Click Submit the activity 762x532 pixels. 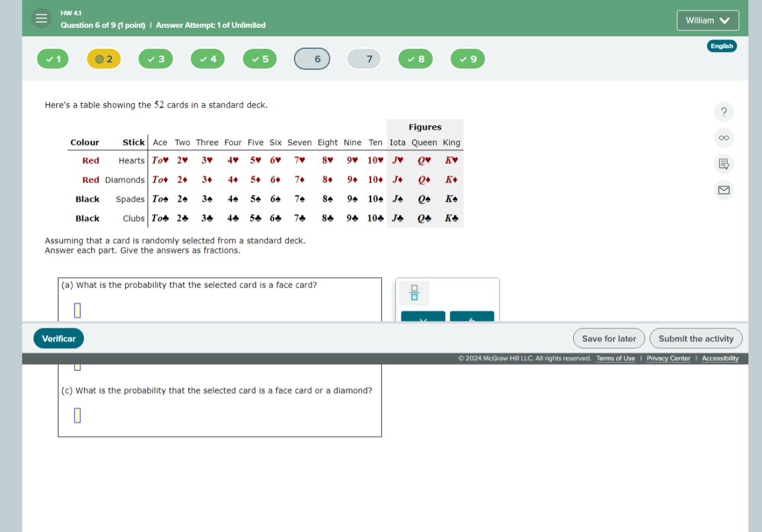tap(696, 338)
